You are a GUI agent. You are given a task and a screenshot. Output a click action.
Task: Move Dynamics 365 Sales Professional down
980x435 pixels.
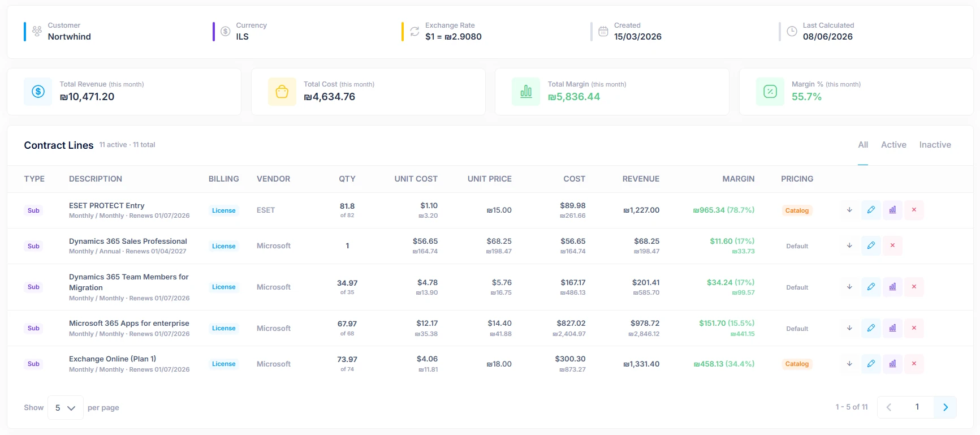point(849,246)
